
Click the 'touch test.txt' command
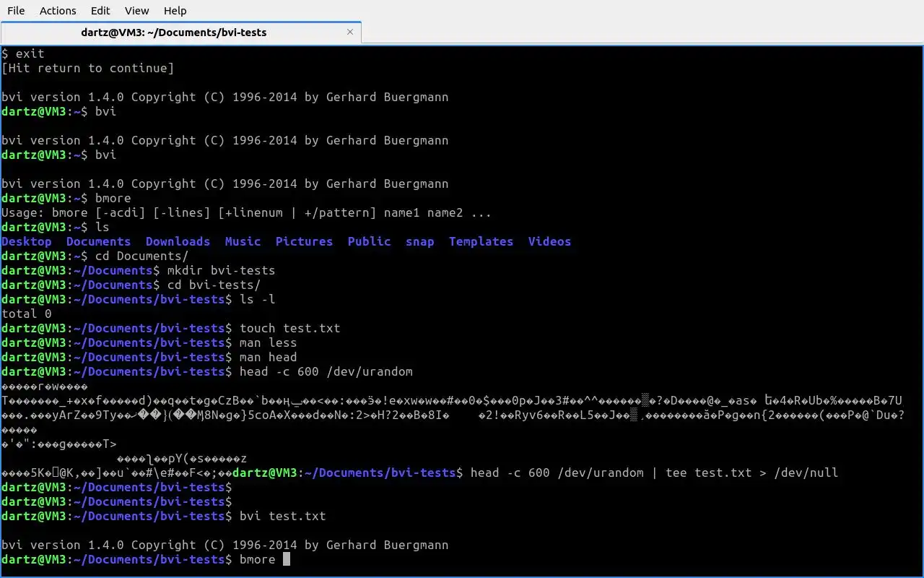pos(290,328)
